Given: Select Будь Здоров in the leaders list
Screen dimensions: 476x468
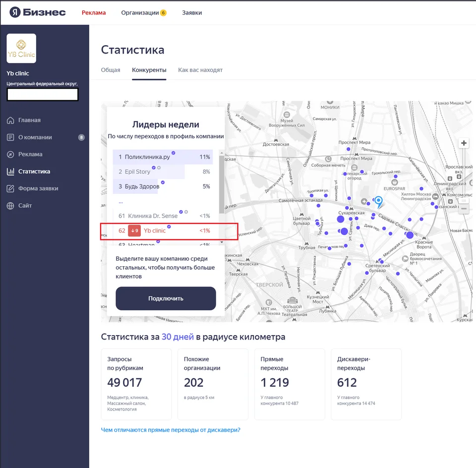Looking at the screenshot, I should 163,186.
